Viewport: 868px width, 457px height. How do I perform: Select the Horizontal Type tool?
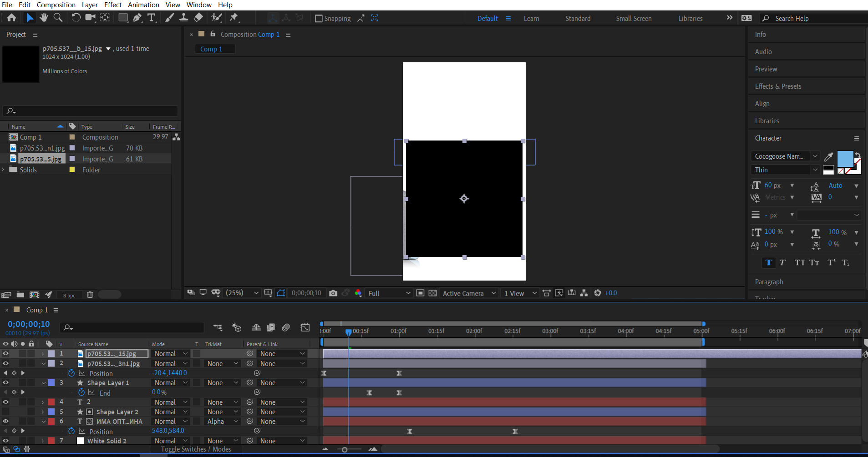pos(152,18)
